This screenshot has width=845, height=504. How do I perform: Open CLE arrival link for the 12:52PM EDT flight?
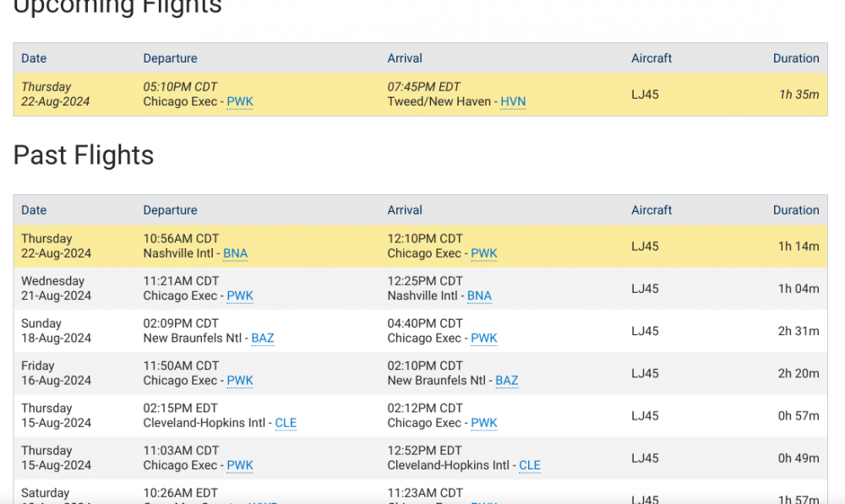[530, 465]
